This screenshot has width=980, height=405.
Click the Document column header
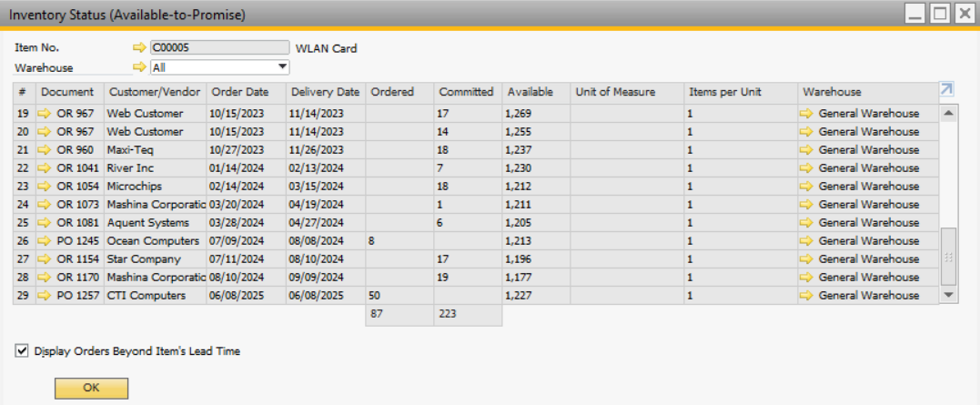pos(70,92)
